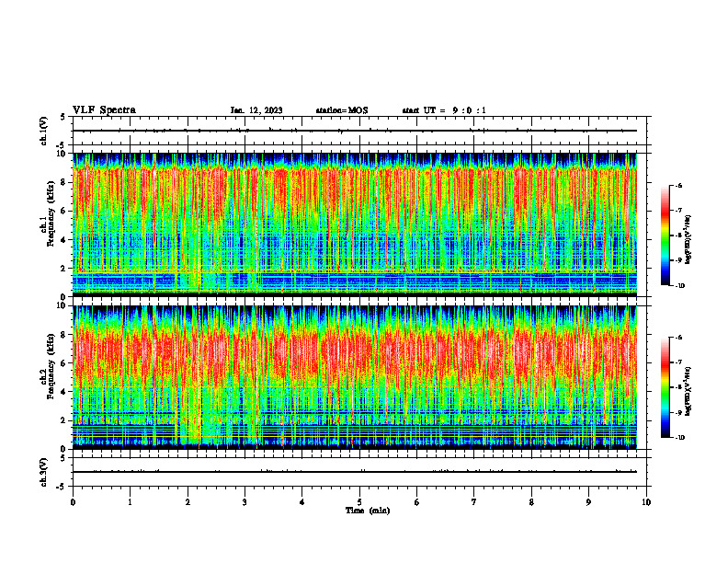Click the "8" minute tick on time axis

531,502
